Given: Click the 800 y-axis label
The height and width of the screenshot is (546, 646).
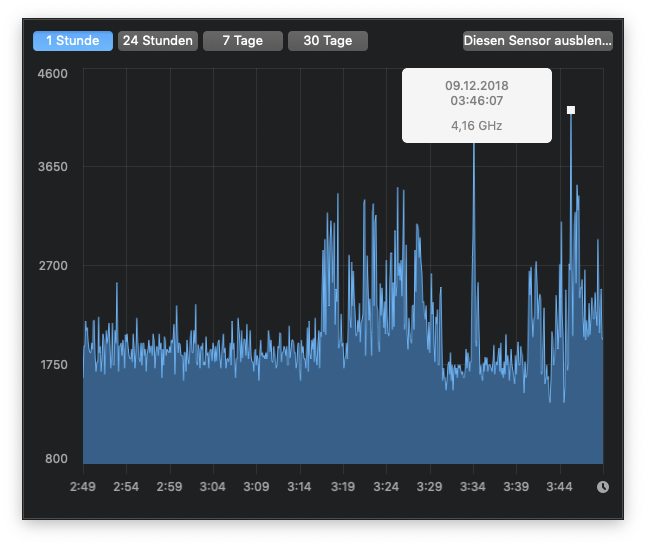Looking at the screenshot, I should tap(56, 459).
